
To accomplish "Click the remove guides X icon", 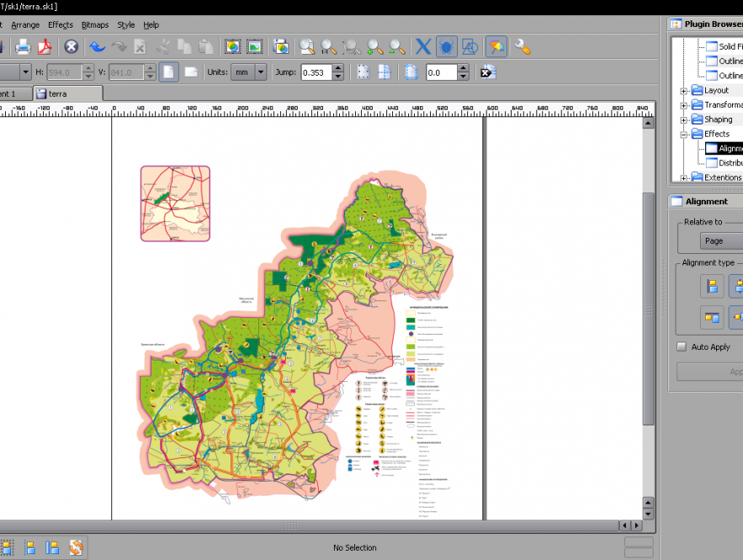I will click(488, 72).
